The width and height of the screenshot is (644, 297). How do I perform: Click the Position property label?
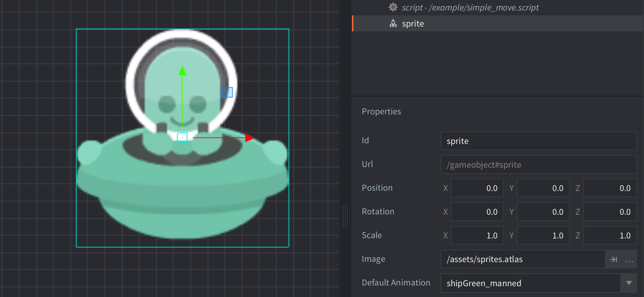click(x=377, y=188)
